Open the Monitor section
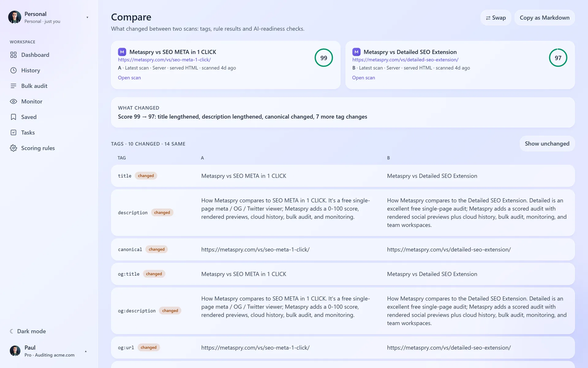 (32, 102)
